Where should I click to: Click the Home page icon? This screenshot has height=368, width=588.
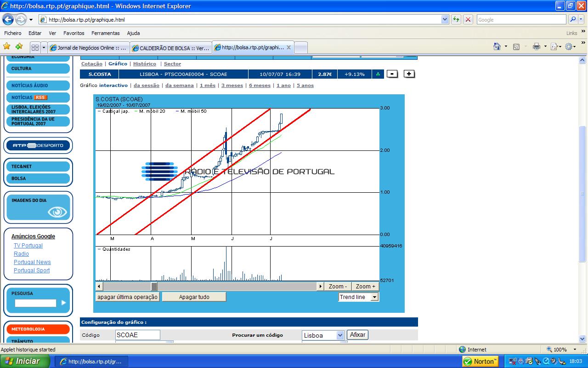click(x=497, y=46)
